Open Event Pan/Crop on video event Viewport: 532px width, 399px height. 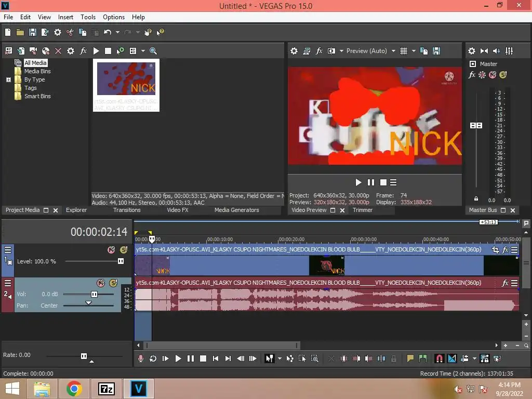tap(495, 250)
